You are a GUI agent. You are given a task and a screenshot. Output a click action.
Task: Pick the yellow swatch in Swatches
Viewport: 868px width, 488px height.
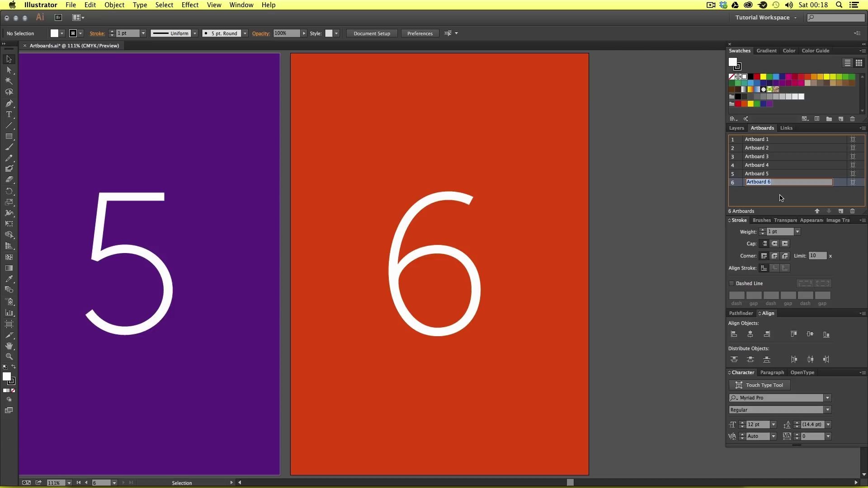click(x=763, y=77)
